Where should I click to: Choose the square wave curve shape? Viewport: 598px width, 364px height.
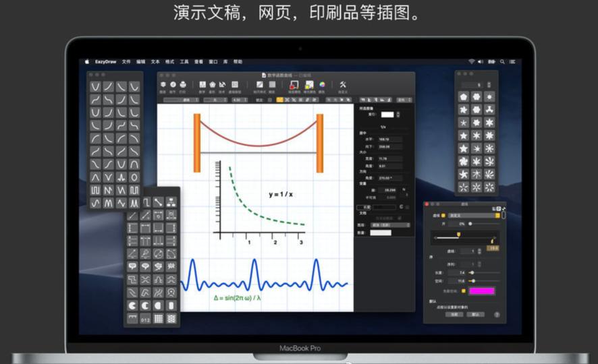[95, 189]
